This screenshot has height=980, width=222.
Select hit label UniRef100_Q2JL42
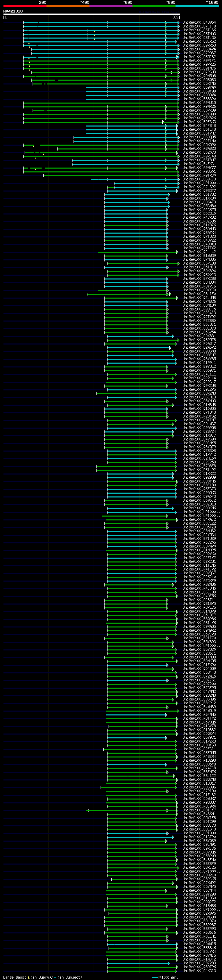(199, 252)
